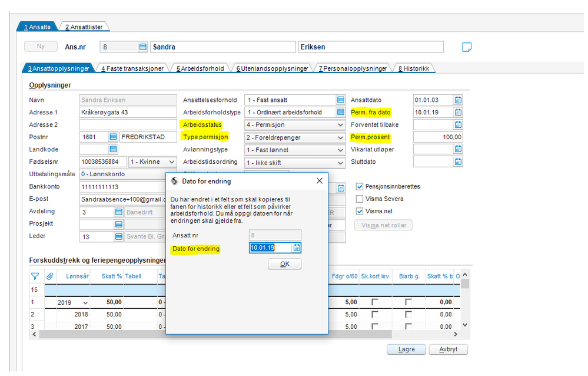Click the grid's horizontal scrollbar right arrow
Screen dimensions: 588x376
pos(456,334)
